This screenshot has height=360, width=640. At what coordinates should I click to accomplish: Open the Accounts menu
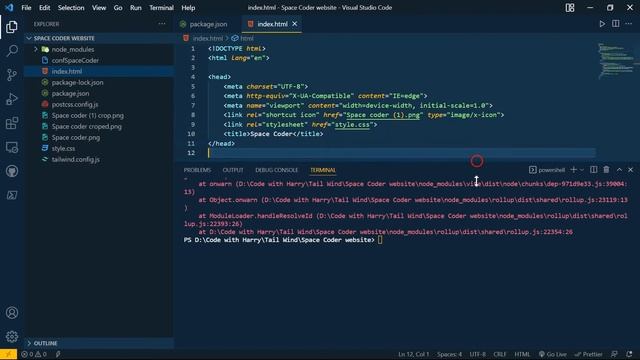pyautogui.click(x=12, y=313)
